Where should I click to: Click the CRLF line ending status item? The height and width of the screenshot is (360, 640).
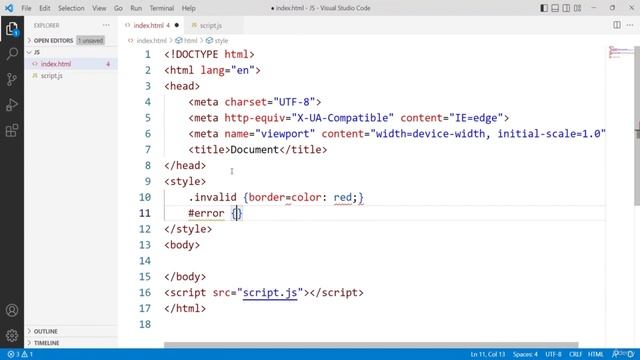575,354
